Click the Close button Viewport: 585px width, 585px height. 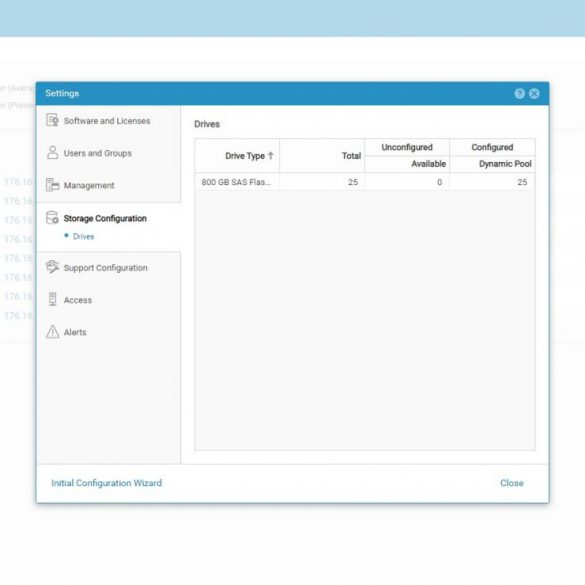tap(512, 483)
